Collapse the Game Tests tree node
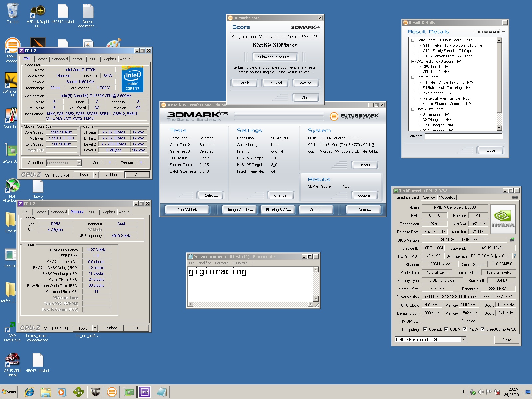Viewport: 532px width, 399px height. click(x=413, y=40)
